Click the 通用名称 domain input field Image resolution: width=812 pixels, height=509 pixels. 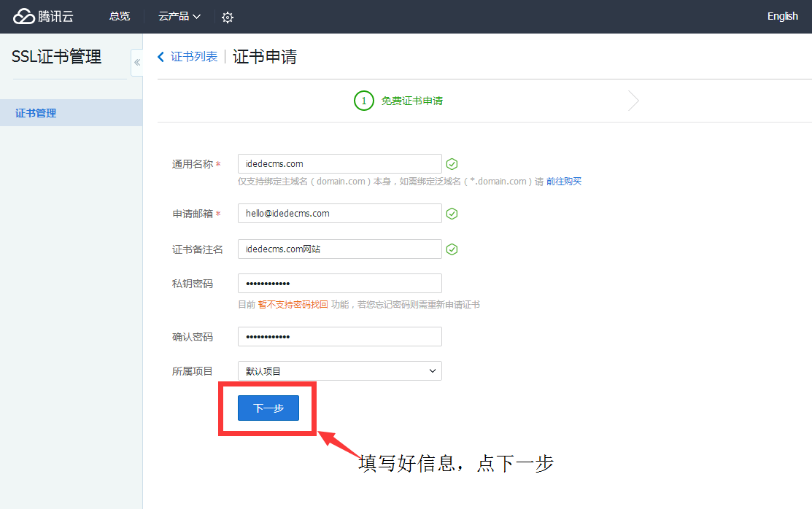click(340, 164)
